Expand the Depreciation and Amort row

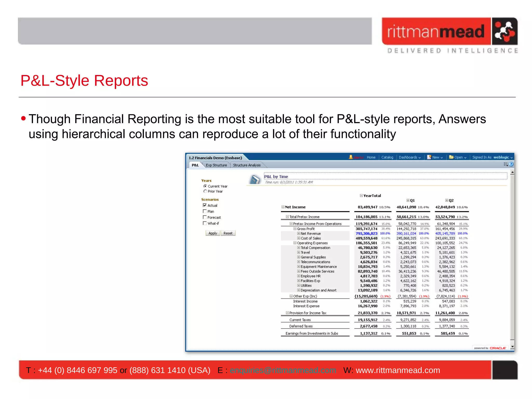[x=299, y=290]
